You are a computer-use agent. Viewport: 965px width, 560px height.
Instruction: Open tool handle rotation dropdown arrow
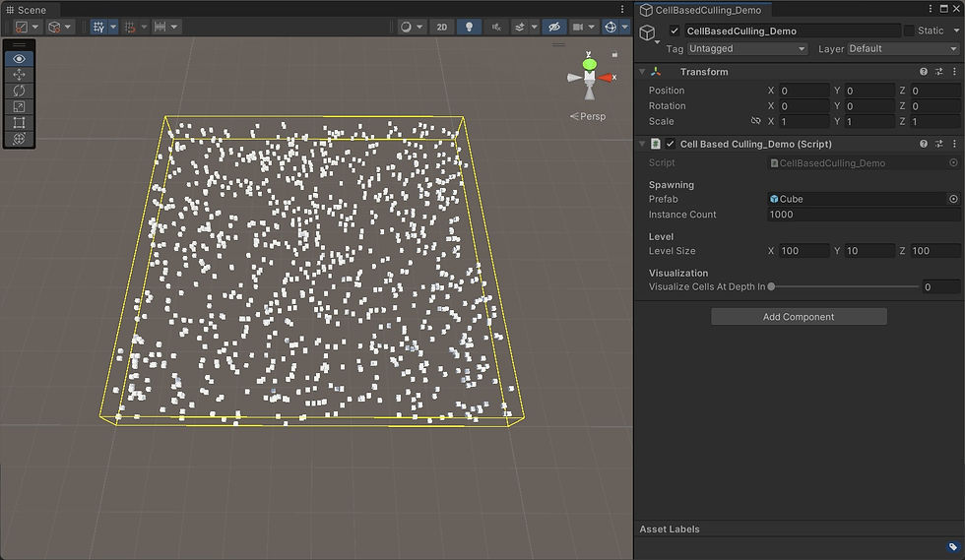coord(68,28)
